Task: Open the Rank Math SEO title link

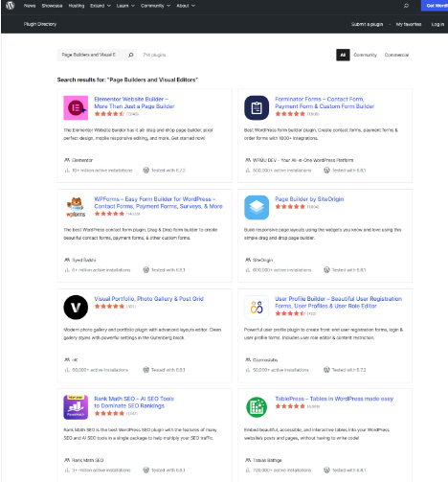Action: pyautogui.click(x=134, y=402)
